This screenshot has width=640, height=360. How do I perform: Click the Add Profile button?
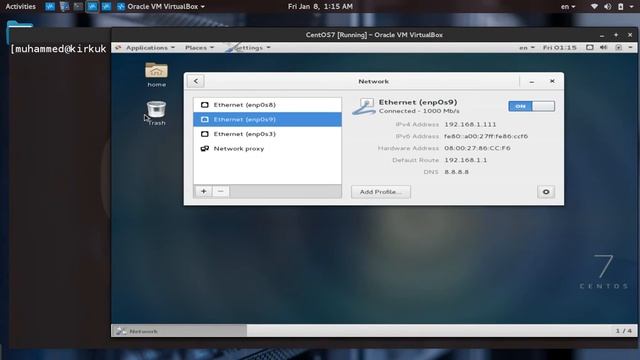(x=380, y=192)
